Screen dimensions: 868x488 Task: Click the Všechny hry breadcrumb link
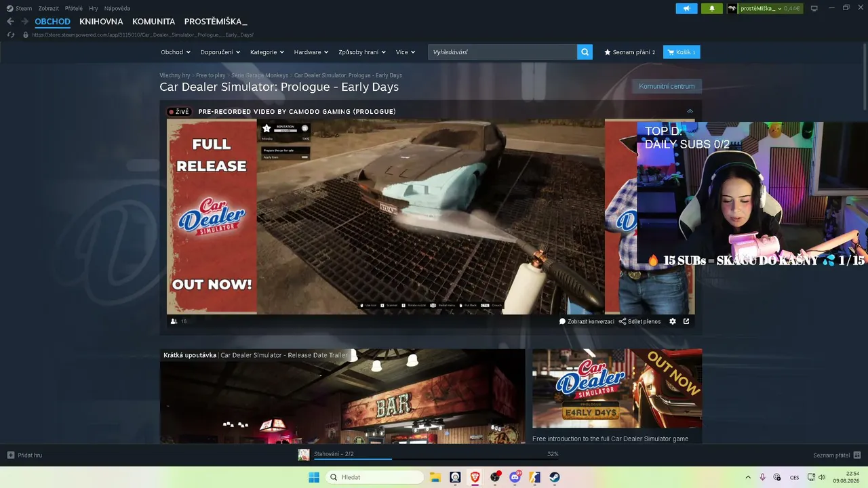coord(175,75)
